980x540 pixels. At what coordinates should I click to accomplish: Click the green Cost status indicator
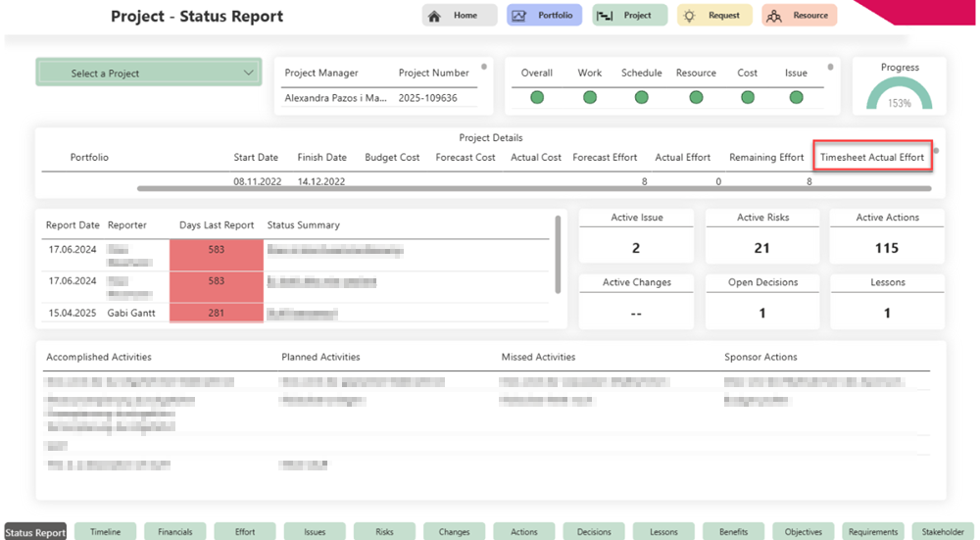point(748,97)
